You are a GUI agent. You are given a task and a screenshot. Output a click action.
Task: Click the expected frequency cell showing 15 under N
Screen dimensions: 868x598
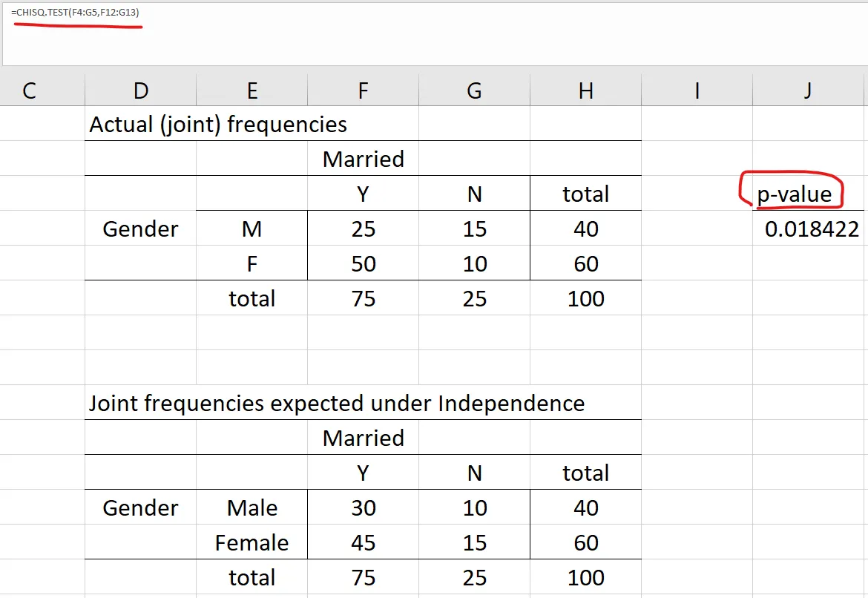(x=474, y=542)
